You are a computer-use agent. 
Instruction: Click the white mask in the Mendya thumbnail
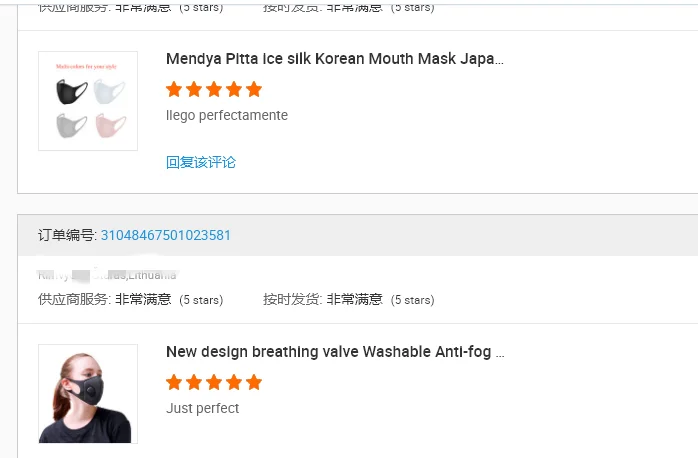tap(110, 93)
